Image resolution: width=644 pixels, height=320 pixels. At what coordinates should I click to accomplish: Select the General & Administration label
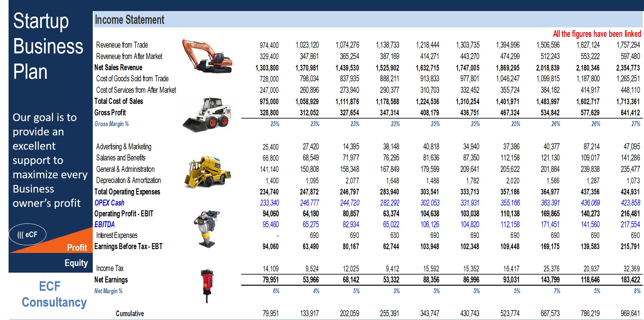point(125,169)
